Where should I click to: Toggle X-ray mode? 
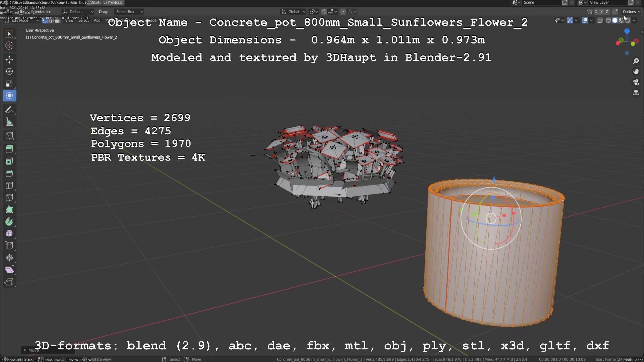[x=600, y=20]
